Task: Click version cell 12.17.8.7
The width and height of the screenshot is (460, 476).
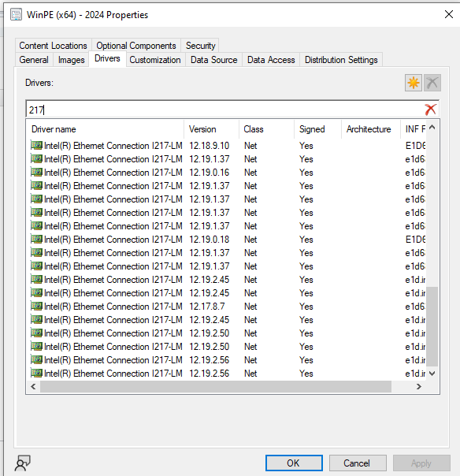Action: pos(207,307)
